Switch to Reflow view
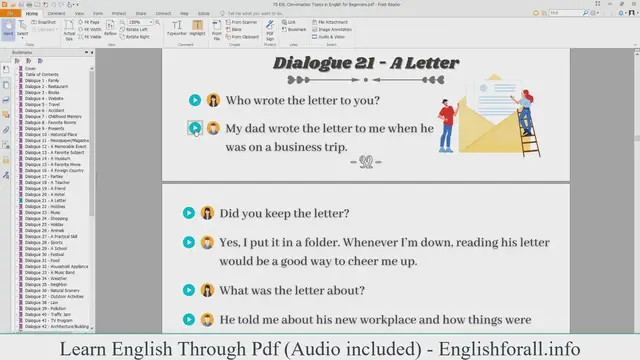This screenshot has height=360, width=640. 110,28
